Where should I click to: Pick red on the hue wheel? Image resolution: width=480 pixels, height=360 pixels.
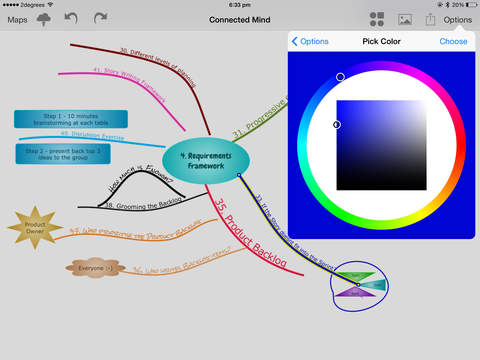(461, 145)
